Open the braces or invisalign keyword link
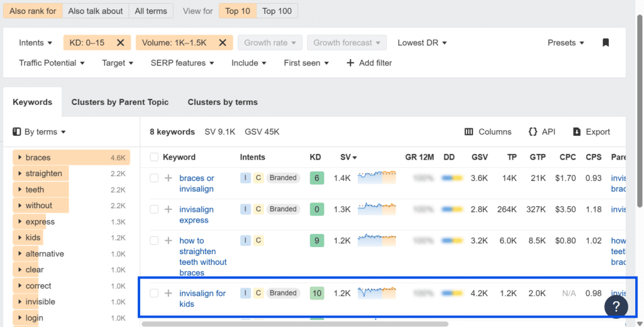This screenshot has height=327, width=644. click(197, 183)
